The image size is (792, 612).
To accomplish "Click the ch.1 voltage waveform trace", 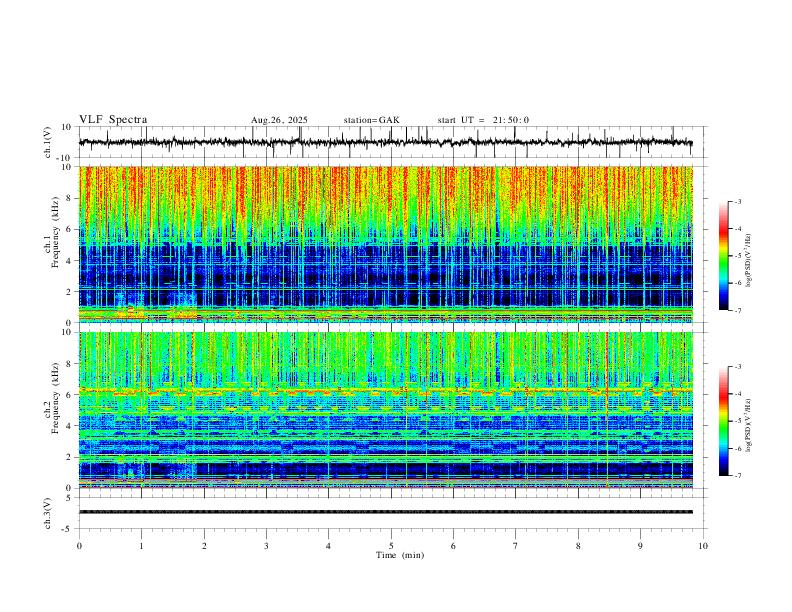I will tap(385, 142).
